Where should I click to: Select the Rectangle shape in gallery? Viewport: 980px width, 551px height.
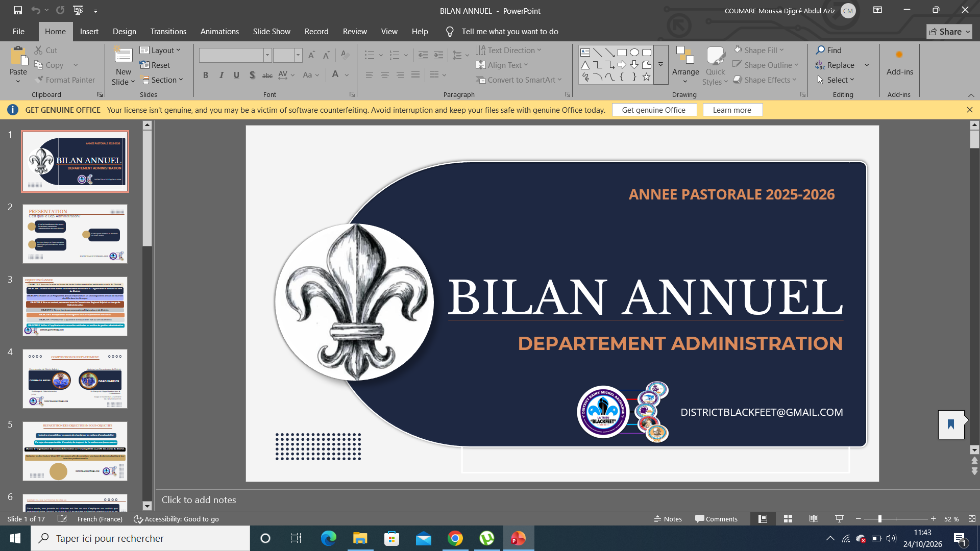click(622, 52)
